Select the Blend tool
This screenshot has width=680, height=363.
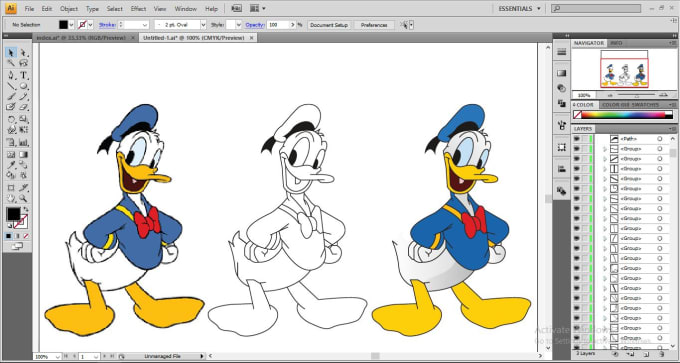23,165
